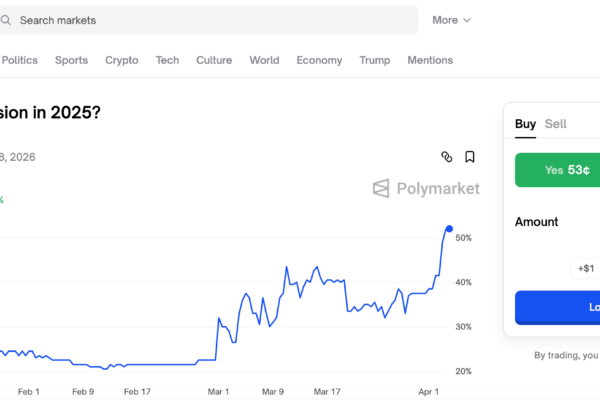Browse the Culture category
This screenshot has height=400, width=600.
pyautogui.click(x=214, y=60)
